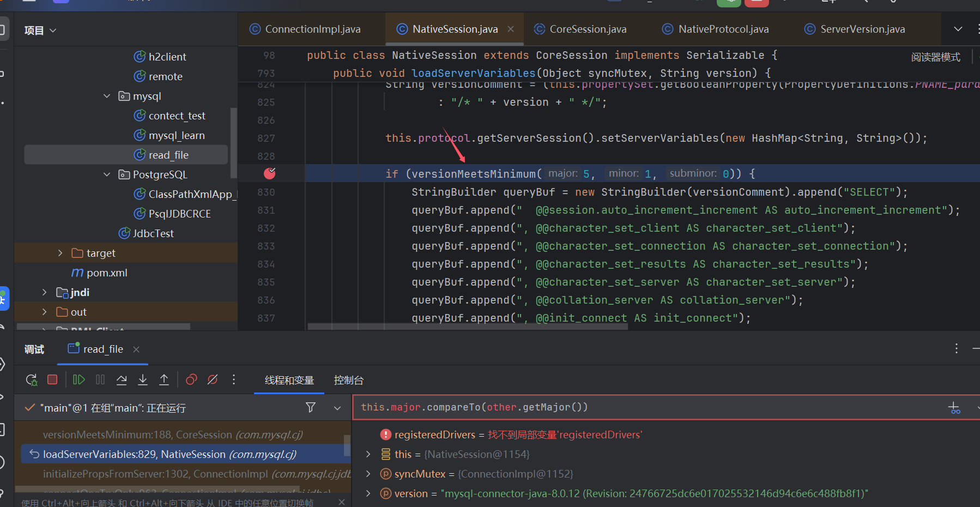This screenshot has width=980, height=507.
Task: Open more debugger toolbar actions
Action: click(234, 379)
